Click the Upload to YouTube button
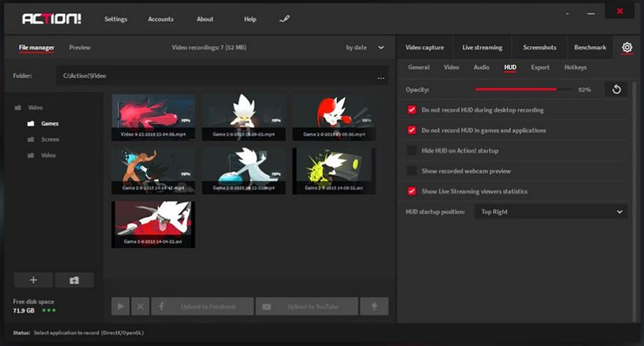This screenshot has height=346, width=644. point(307,306)
